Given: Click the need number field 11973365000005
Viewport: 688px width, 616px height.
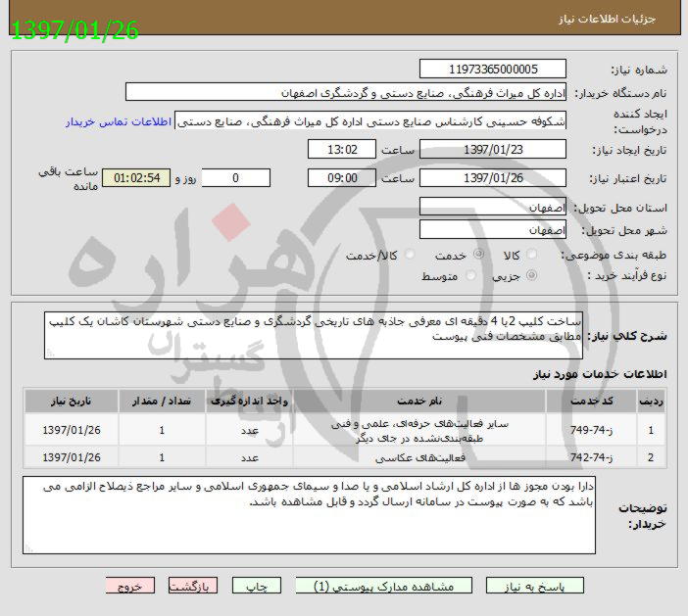Looking at the screenshot, I should (493, 70).
